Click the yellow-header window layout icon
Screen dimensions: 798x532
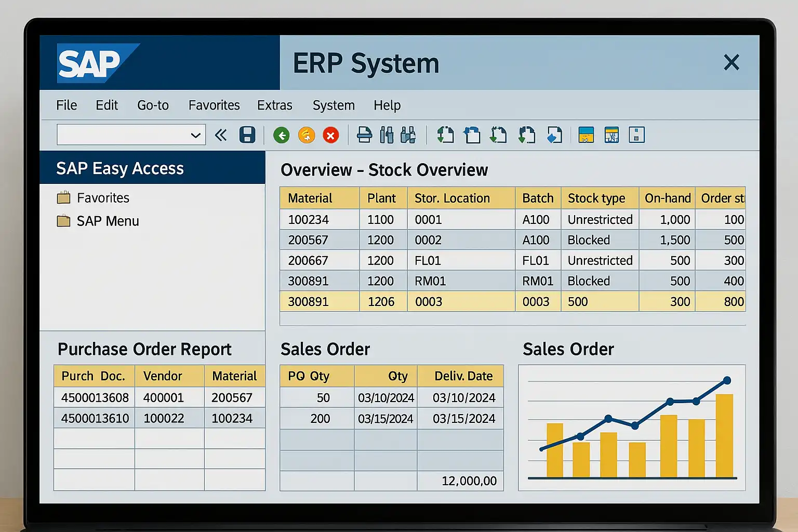click(611, 135)
